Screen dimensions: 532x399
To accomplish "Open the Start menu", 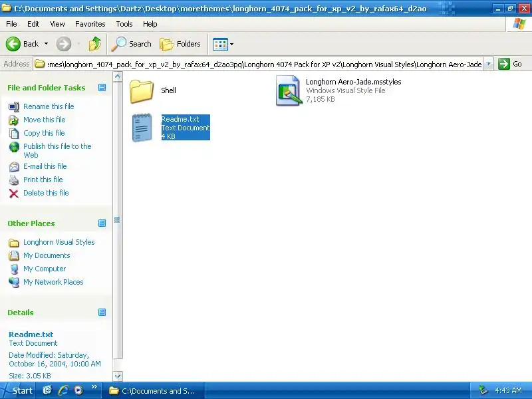I will point(18,390).
